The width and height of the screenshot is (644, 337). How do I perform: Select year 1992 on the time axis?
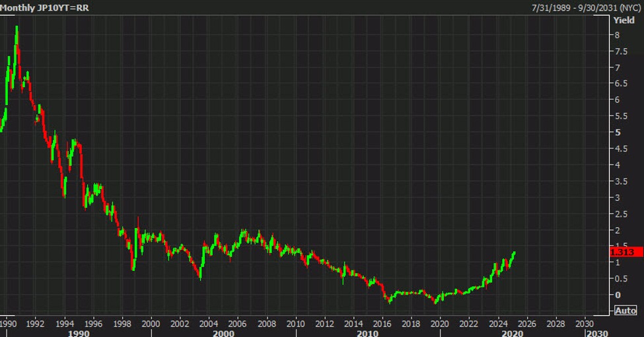36,324
